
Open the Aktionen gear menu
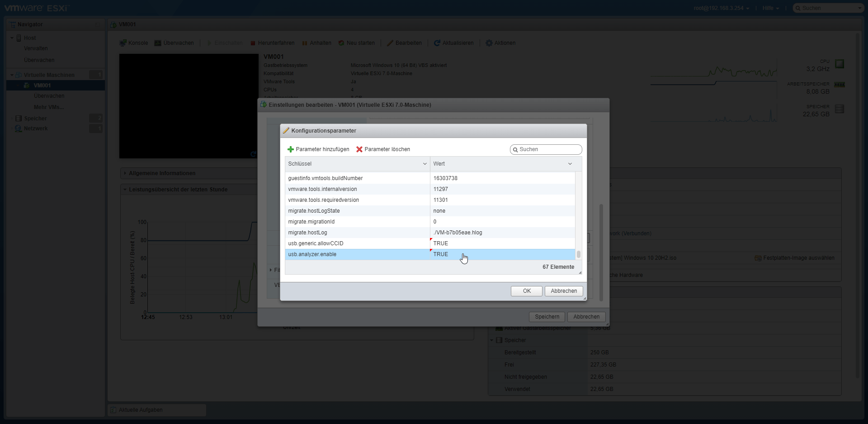point(489,43)
